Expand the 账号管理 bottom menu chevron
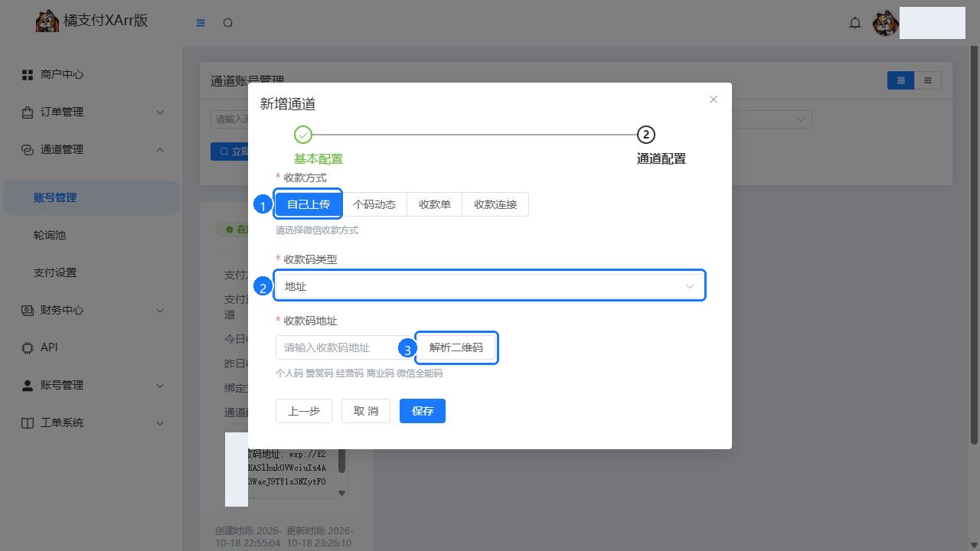Viewport: 980px width, 551px height. (160, 385)
